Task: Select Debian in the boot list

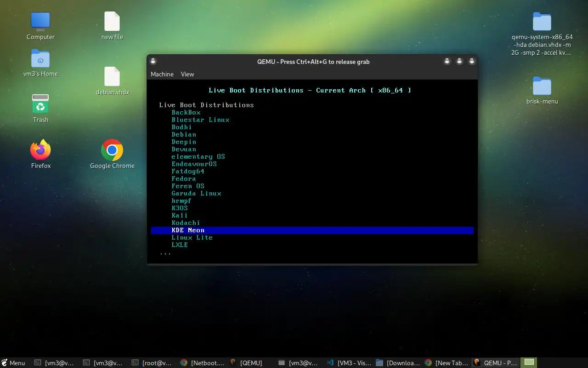Action: tap(184, 134)
